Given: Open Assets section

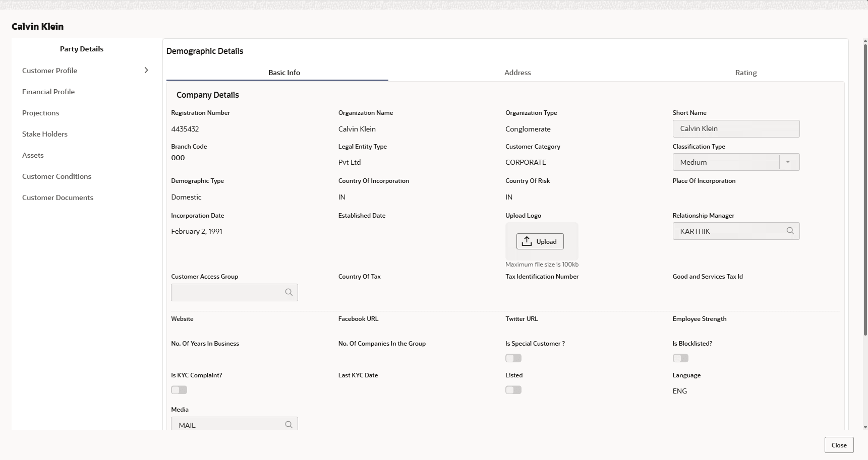Looking at the screenshot, I should [x=33, y=155].
